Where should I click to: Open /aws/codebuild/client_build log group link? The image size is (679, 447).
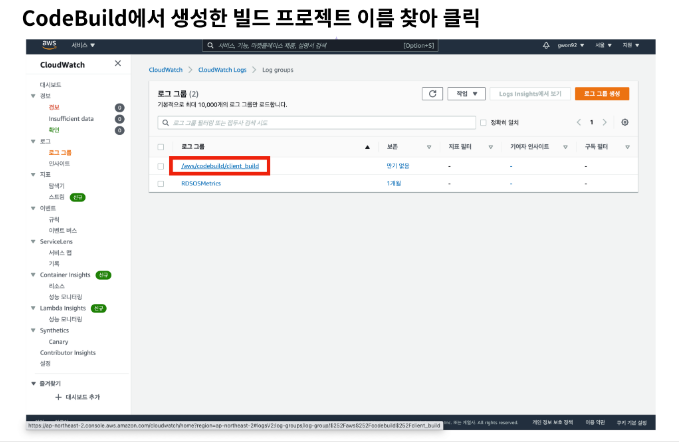point(220,166)
